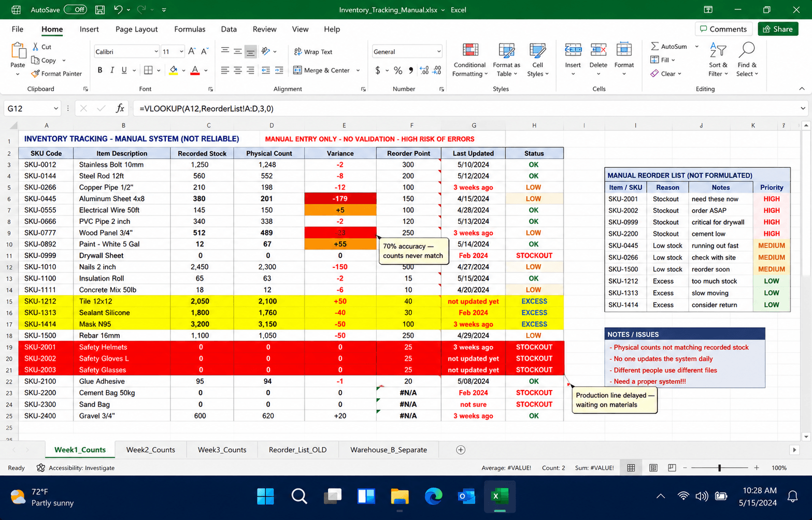The width and height of the screenshot is (812, 520).
Task: Open the Merge & Center dropdown arrow
Action: [358, 70]
